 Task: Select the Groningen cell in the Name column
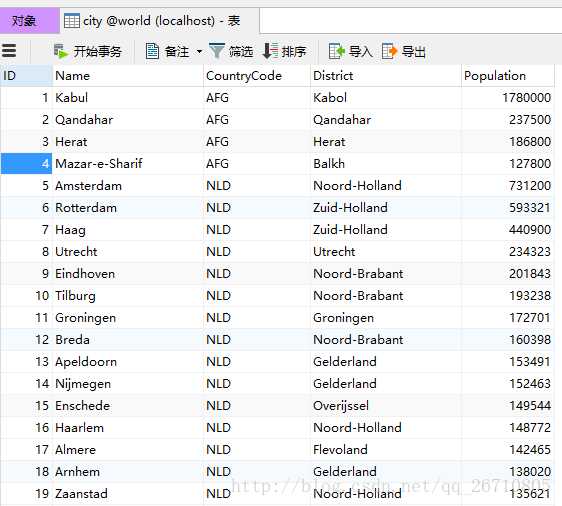click(128, 318)
